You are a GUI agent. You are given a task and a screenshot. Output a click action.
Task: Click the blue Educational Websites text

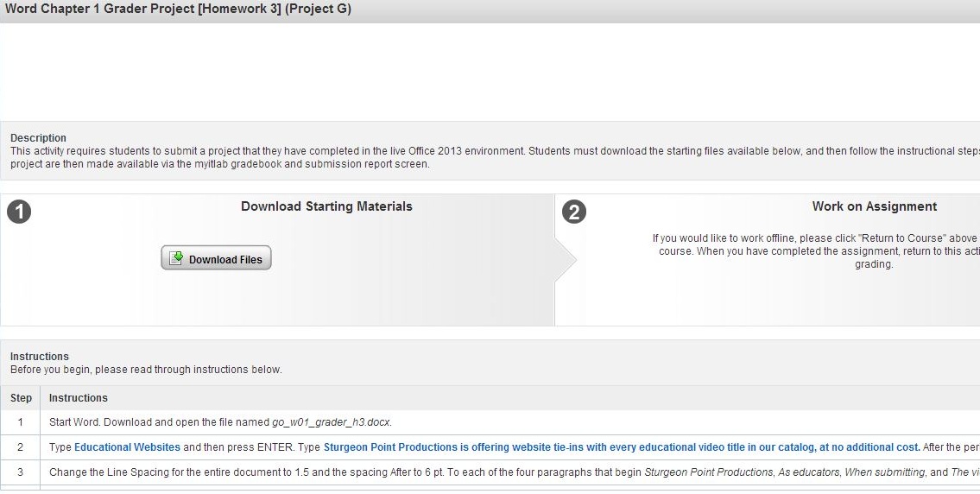[127, 447]
